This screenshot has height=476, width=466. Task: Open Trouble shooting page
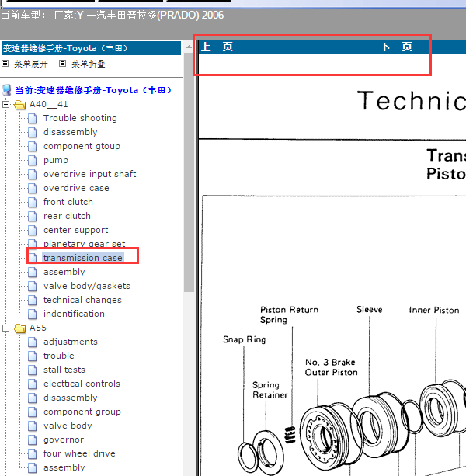point(80,118)
